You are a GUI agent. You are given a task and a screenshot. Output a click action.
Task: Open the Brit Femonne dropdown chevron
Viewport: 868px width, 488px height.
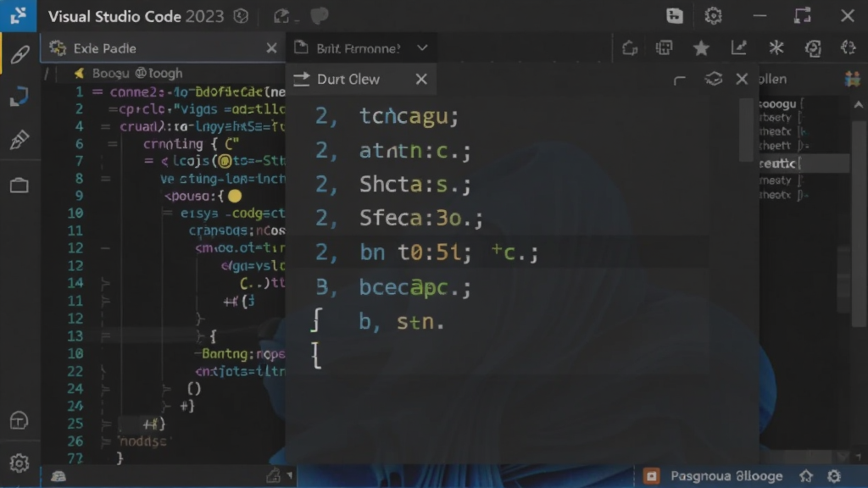click(422, 48)
